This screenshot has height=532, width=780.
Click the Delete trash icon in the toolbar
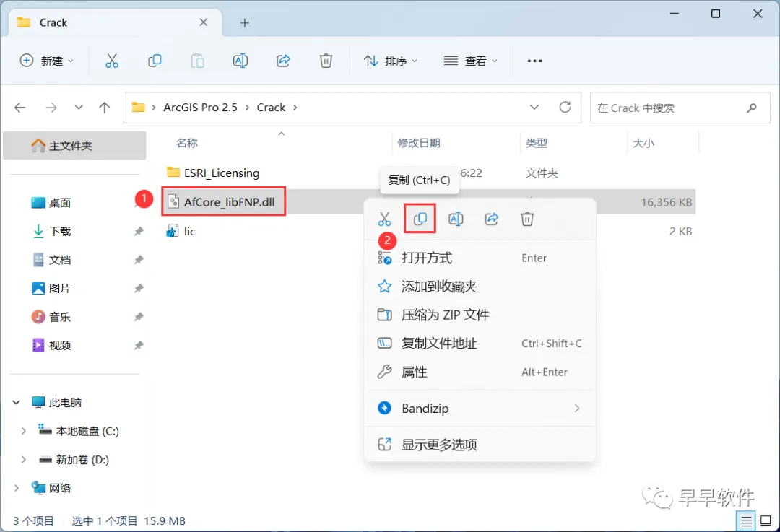326,61
